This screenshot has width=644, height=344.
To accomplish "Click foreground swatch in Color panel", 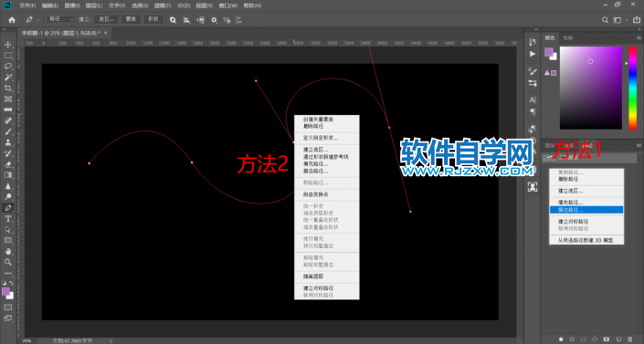I will click(549, 52).
